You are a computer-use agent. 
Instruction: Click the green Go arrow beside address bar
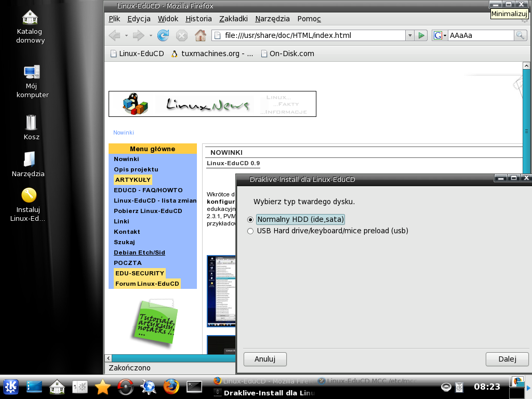click(421, 35)
